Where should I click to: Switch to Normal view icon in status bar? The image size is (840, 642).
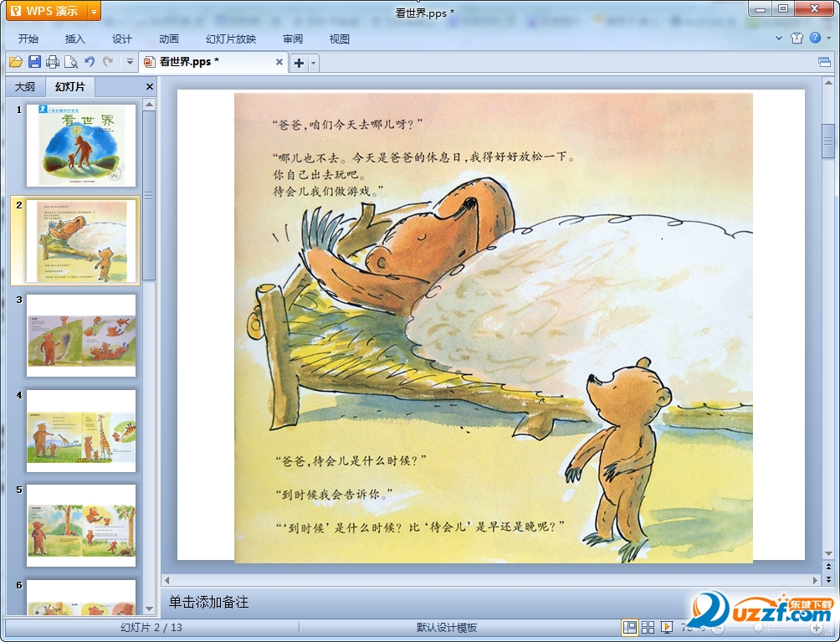[x=630, y=628]
